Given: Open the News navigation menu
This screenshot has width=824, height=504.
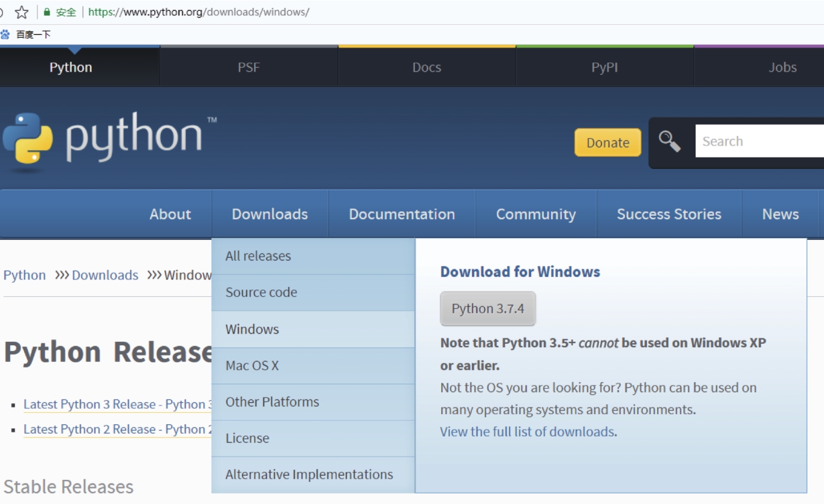Looking at the screenshot, I should 780,214.
